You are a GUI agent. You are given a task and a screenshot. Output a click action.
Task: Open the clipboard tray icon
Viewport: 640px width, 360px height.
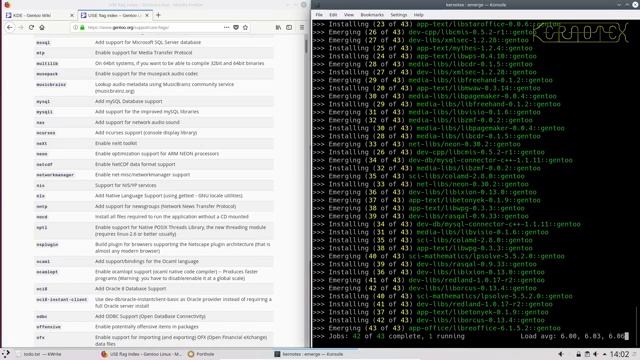coord(587,354)
